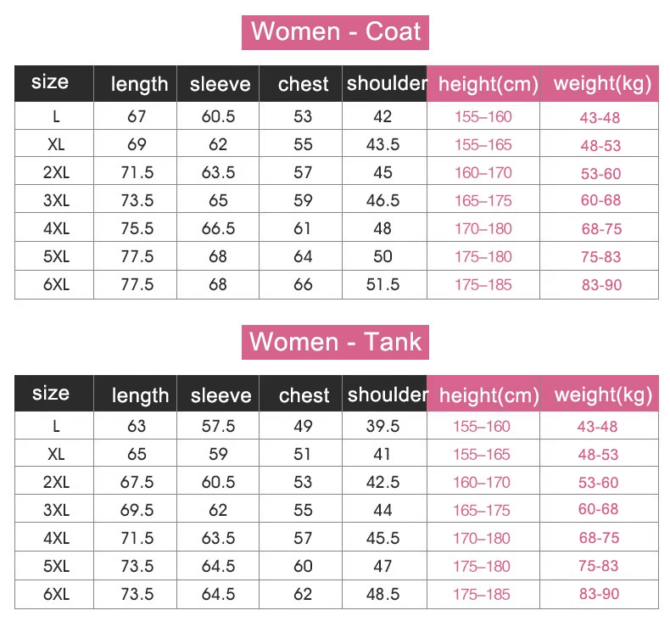The image size is (670, 644).
Task: Select the chest column header in Tank table
Action: point(304,395)
